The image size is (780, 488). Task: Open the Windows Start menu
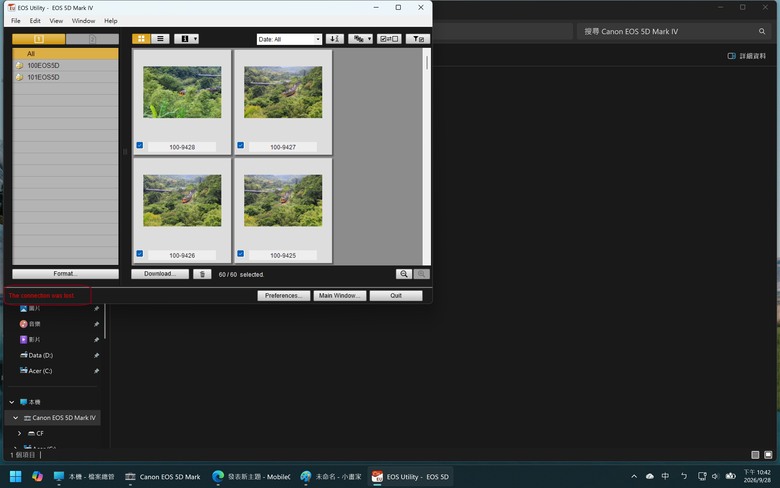[15, 477]
